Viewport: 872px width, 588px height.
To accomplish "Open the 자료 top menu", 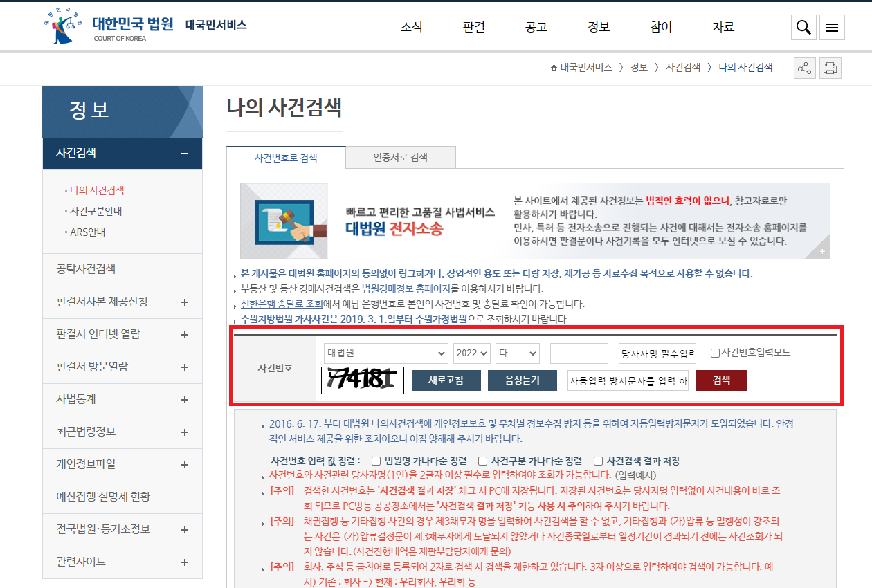I will [723, 27].
